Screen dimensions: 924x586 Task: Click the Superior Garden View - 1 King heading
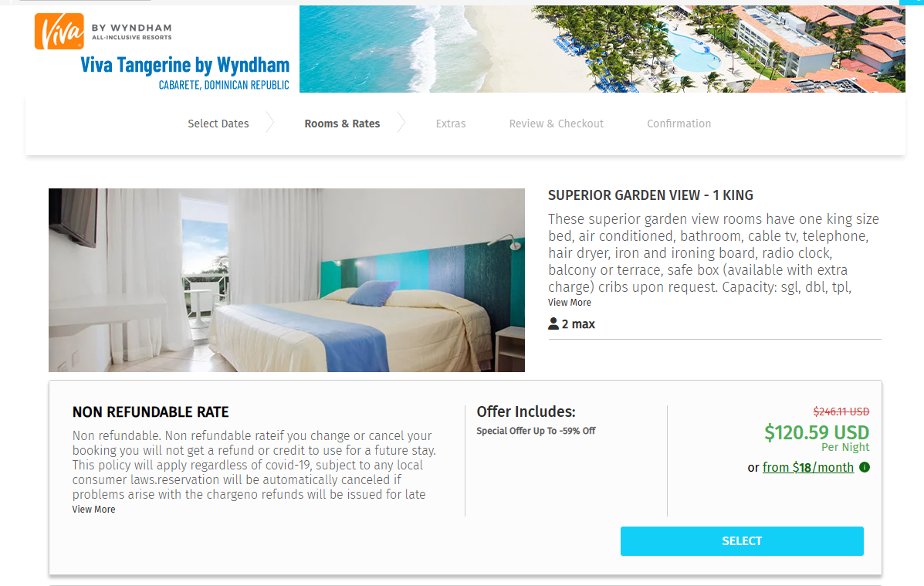651,195
